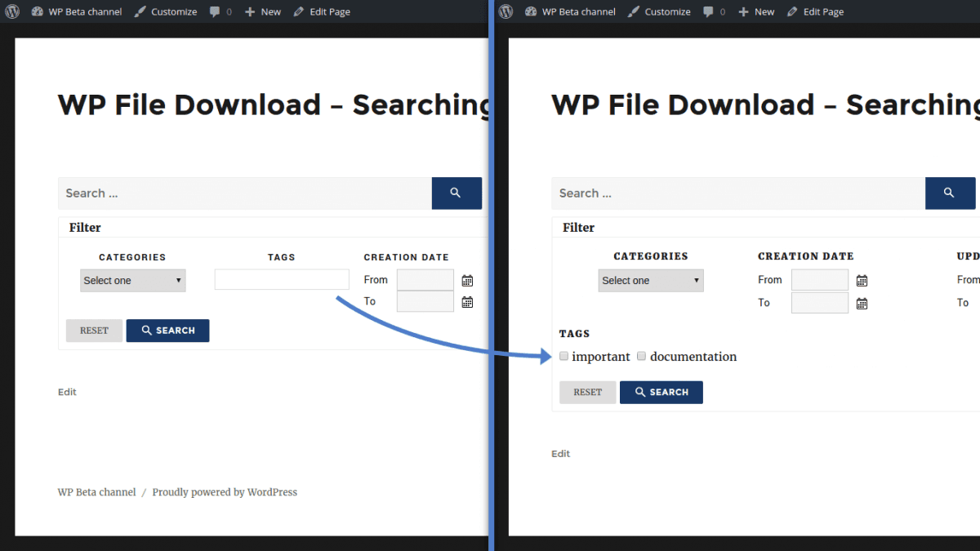The height and width of the screenshot is (551, 980).
Task: Click the Tags text field in left filter
Action: coord(282,280)
